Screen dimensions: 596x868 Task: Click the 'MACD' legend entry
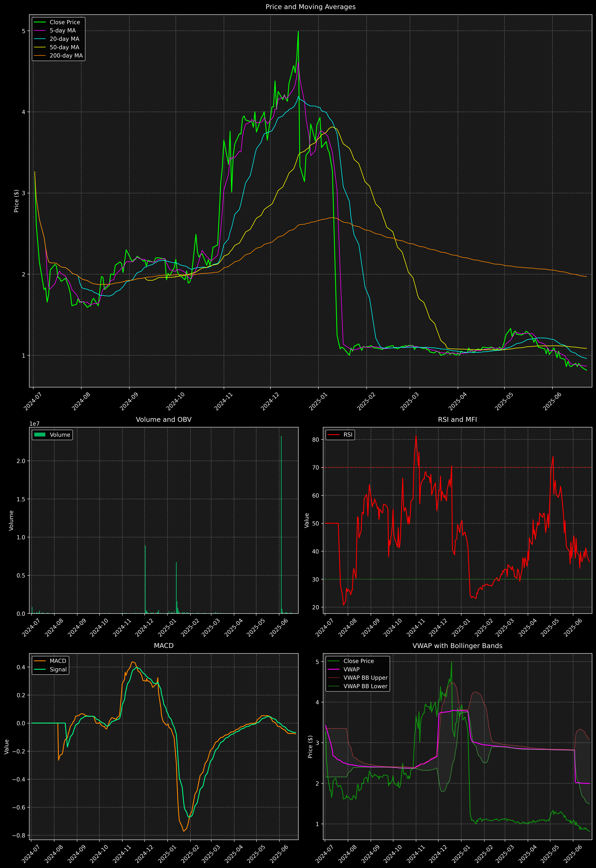pos(58,661)
